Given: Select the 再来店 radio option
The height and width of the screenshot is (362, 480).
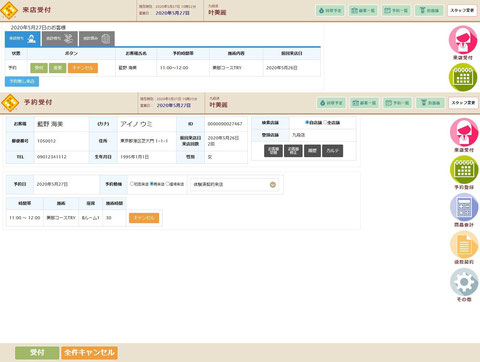Looking at the screenshot, I should coord(151,184).
